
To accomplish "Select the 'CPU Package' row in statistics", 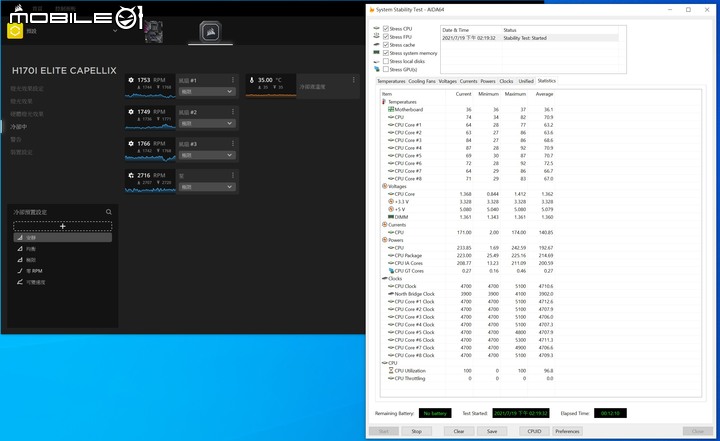I will coord(467,255).
